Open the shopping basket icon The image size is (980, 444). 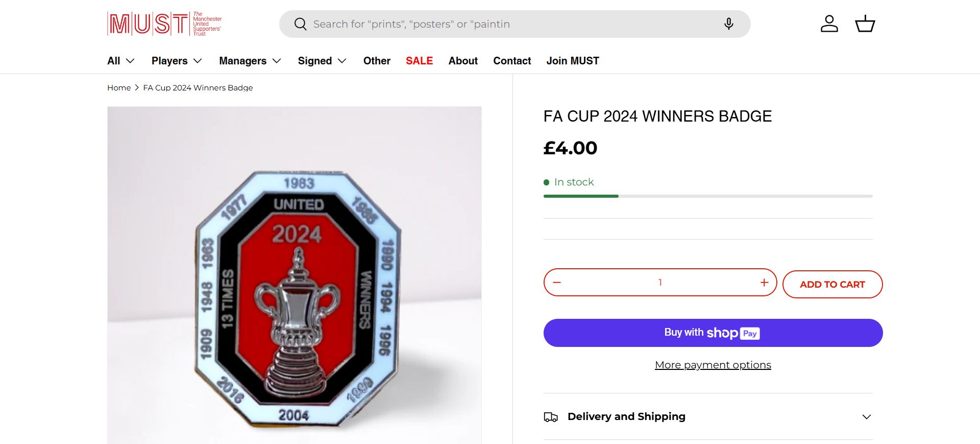click(865, 24)
